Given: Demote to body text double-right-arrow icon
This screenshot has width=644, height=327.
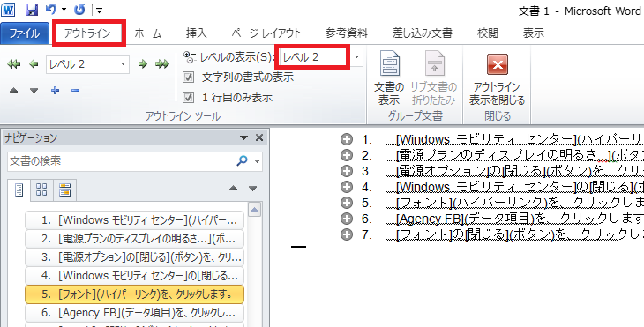Looking at the screenshot, I should click(162, 64).
